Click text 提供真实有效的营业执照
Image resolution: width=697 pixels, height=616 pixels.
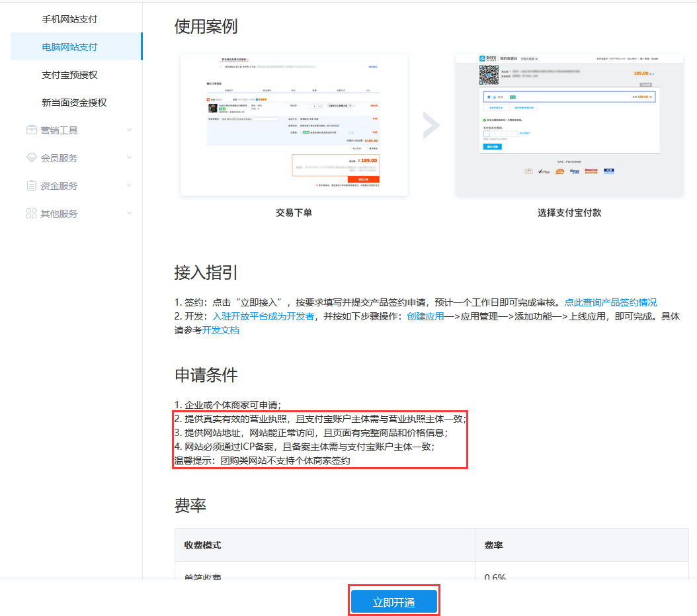tap(235, 419)
